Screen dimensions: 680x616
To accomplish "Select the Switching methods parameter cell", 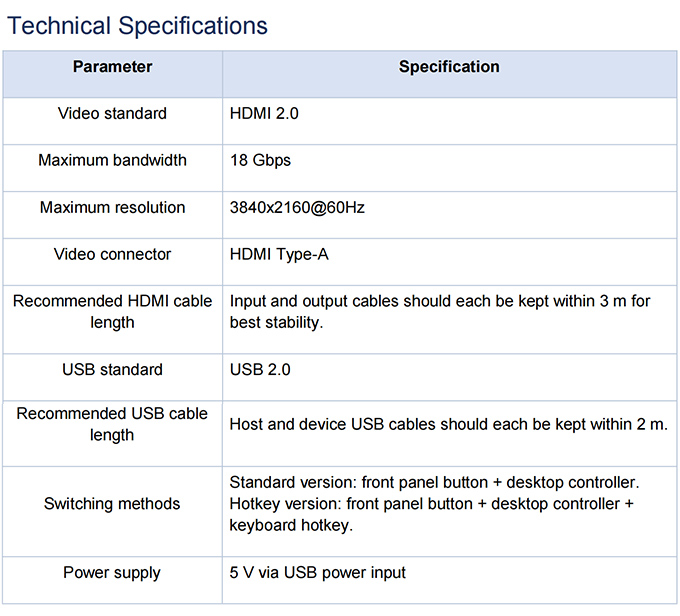I will tap(113, 504).
